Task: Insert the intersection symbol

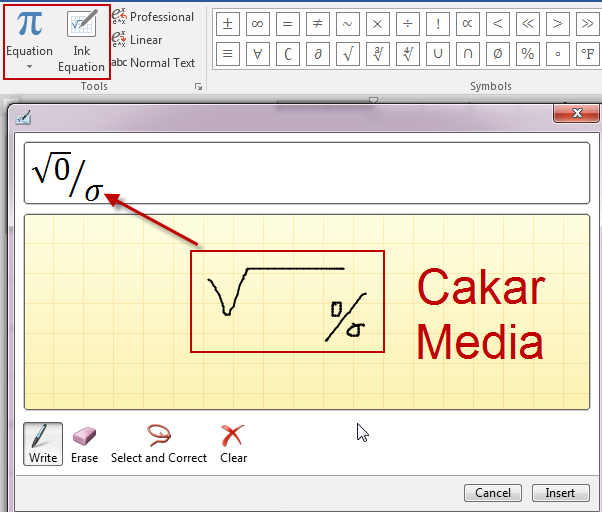Action: point(468,54)
